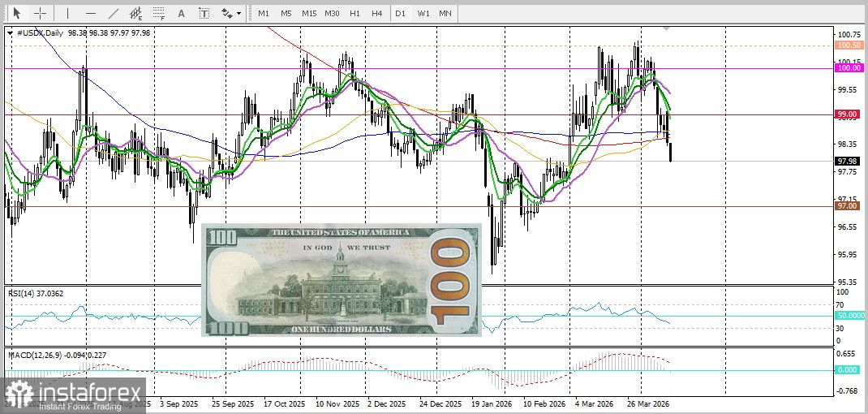Click the current price 97.98 label

[x=848, y=161]
